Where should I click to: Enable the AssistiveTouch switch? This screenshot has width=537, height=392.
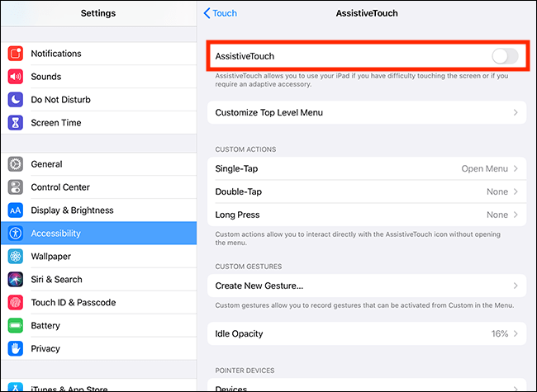(x=505, y=56)
